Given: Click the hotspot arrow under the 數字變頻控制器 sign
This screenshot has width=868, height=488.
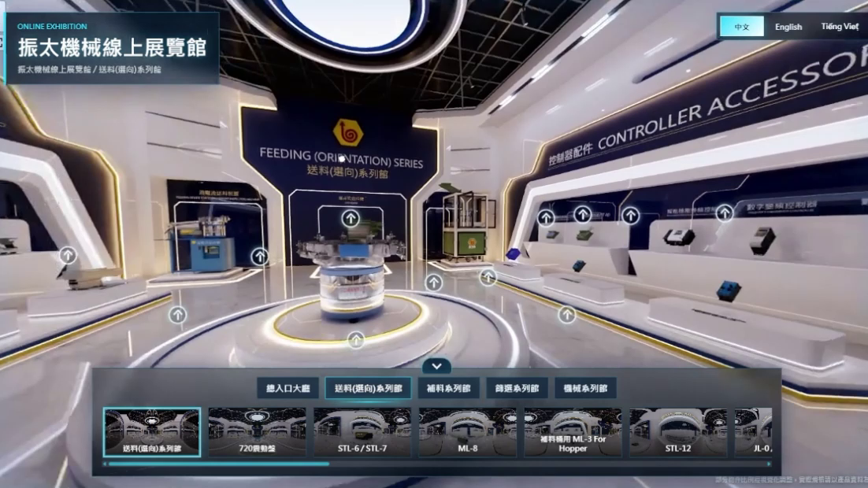Looking at the screenshot, I should coord(725,213).
